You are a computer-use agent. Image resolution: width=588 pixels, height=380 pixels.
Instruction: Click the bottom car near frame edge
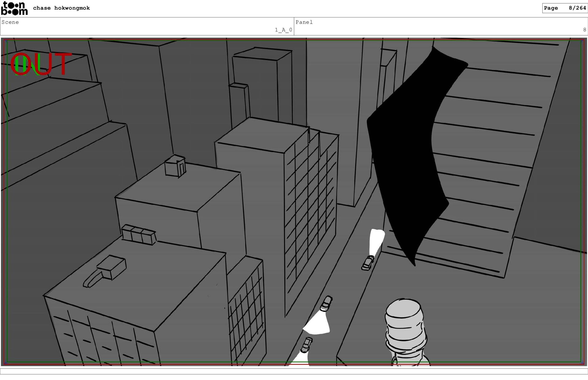pos(306,345)
